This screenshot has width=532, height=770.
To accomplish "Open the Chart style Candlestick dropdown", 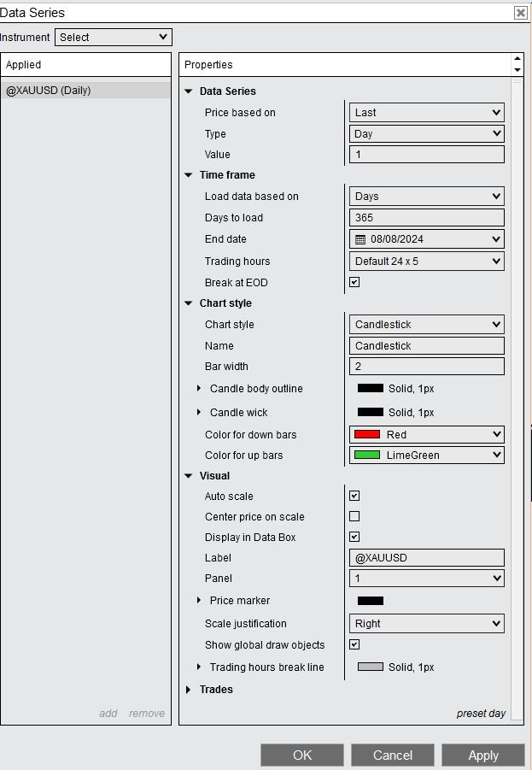I will tap(427, 325).
